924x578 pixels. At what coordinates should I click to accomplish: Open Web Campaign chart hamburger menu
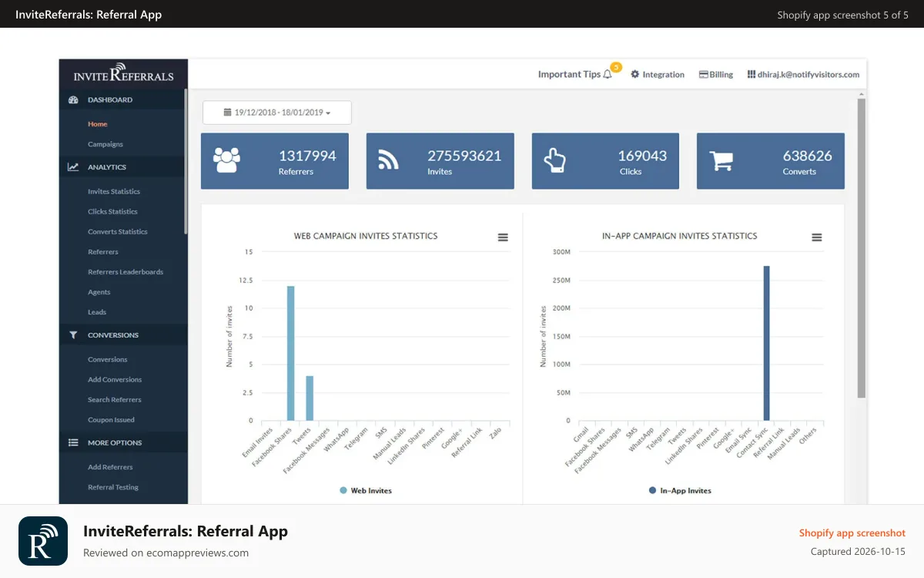(x=503, y=237)
